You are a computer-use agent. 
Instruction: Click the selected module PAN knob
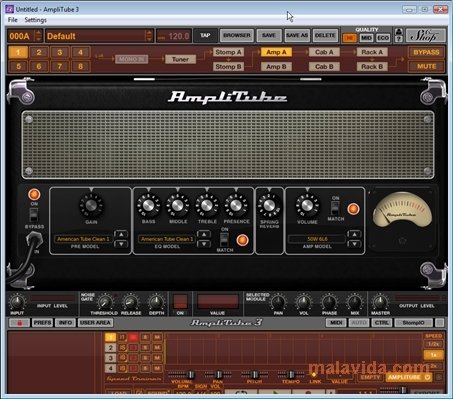(x=278, y=302)
